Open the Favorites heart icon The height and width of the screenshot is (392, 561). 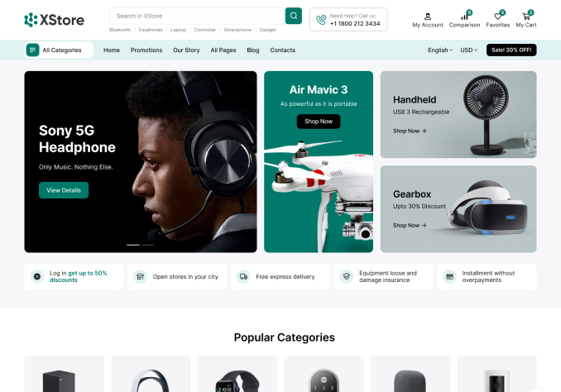(x=497, y=17)
